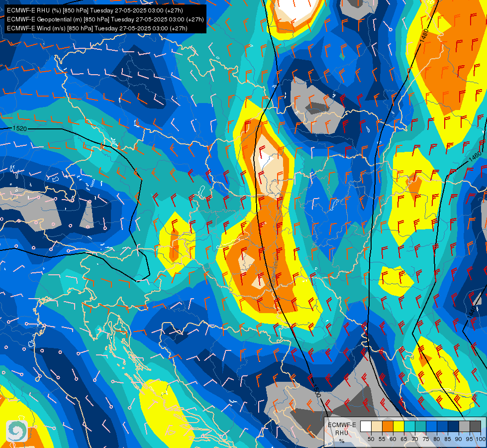Click the 1500 geopotential contour label

point(316,390)
